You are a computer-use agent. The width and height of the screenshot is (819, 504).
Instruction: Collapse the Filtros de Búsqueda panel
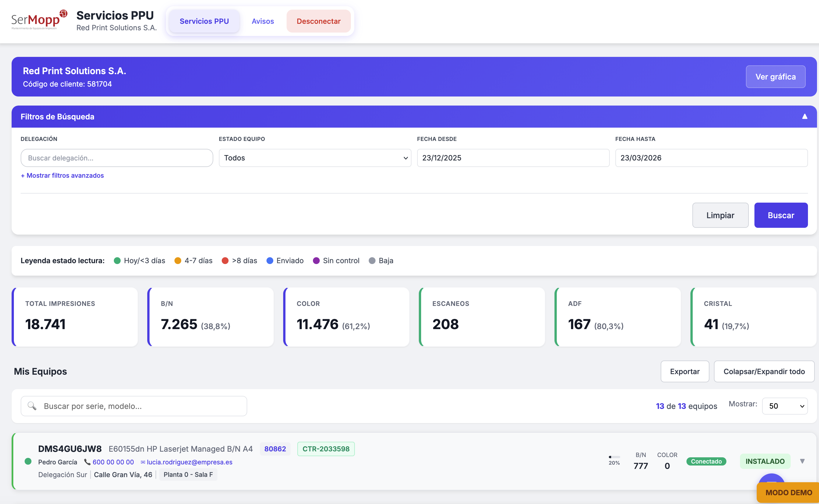click(805, 116)
